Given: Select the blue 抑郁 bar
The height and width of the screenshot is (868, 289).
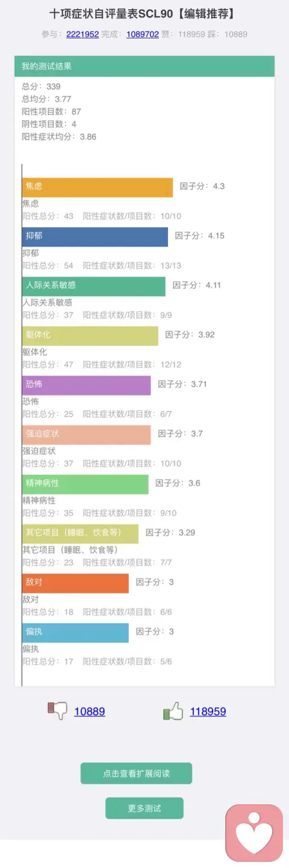Looking at the screenshot, I should coord(95,236).
